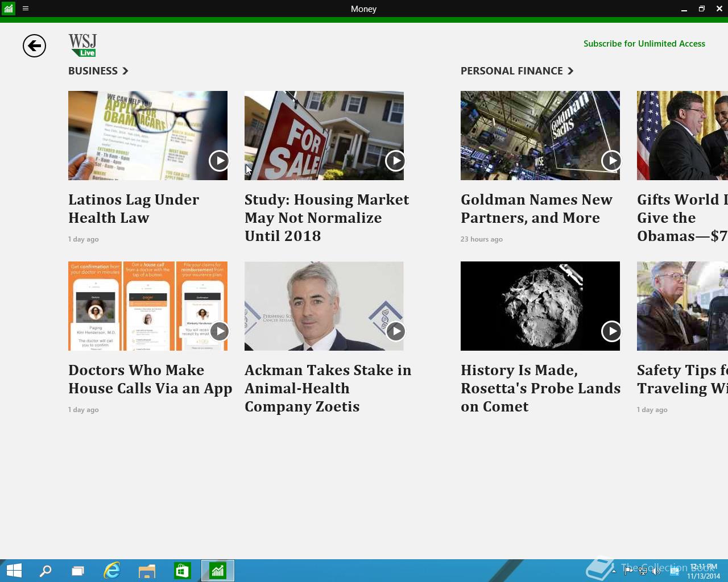Launch Internet Explorer from taskbar

click(112, 571)
